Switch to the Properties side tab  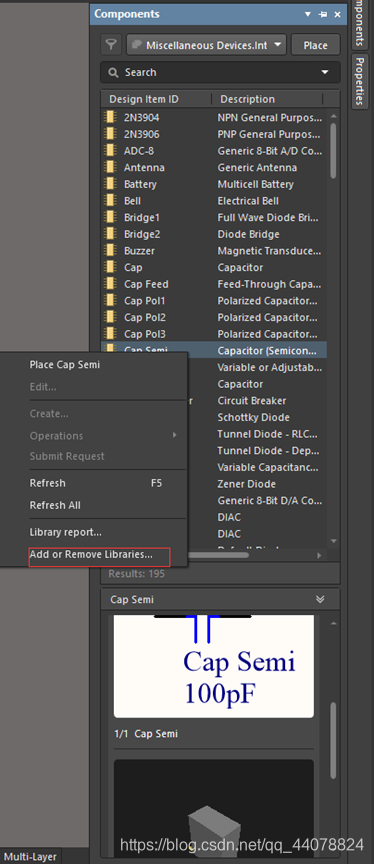(x=359, y=81)
